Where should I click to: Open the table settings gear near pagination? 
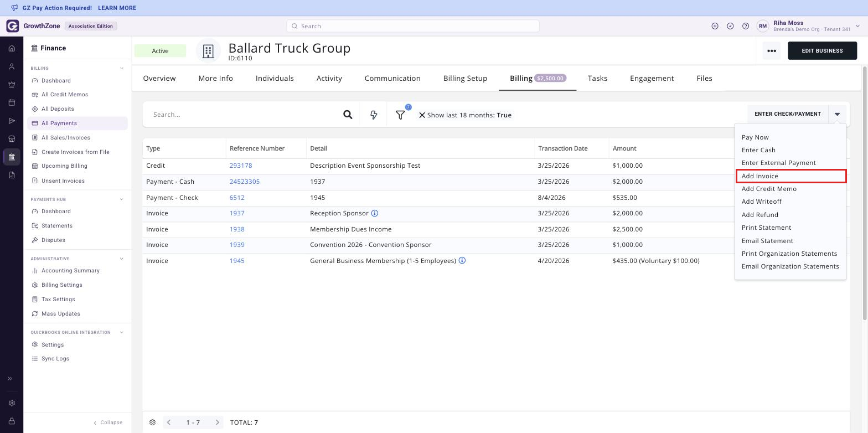pyautogui.click(x=152, y=422)
